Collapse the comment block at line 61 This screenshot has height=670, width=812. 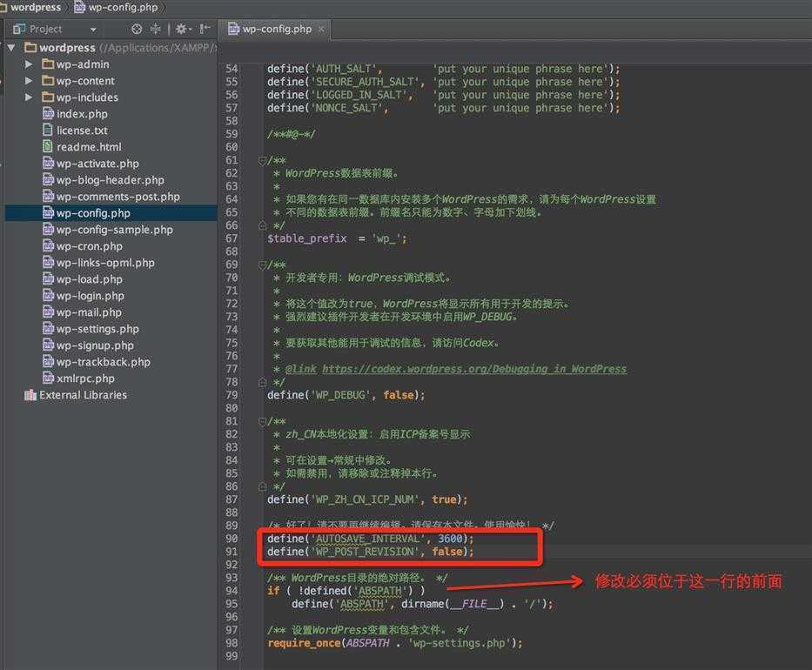tap(263, 160)
